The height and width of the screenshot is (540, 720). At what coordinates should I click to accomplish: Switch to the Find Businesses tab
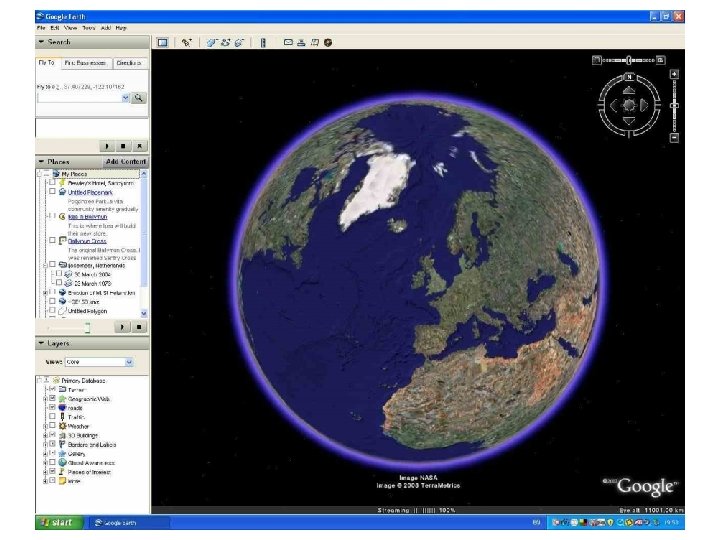pyautogui.click(x=86, y=63)
